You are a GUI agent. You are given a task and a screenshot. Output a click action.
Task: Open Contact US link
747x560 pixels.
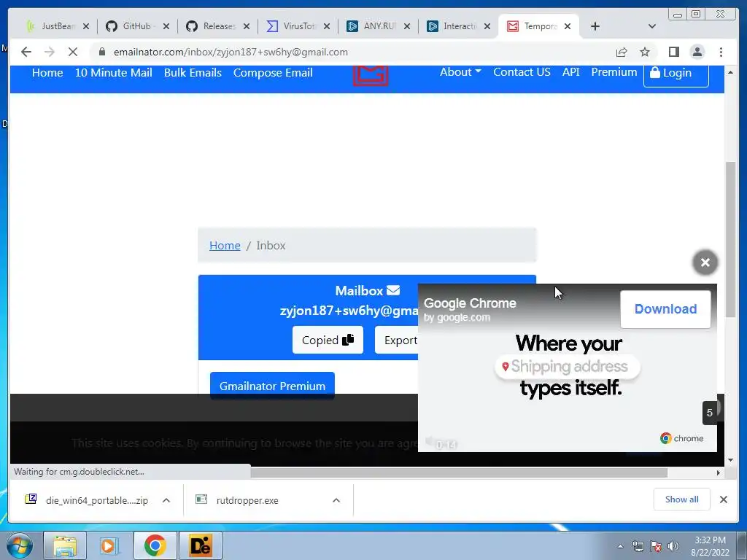(522, 72)
